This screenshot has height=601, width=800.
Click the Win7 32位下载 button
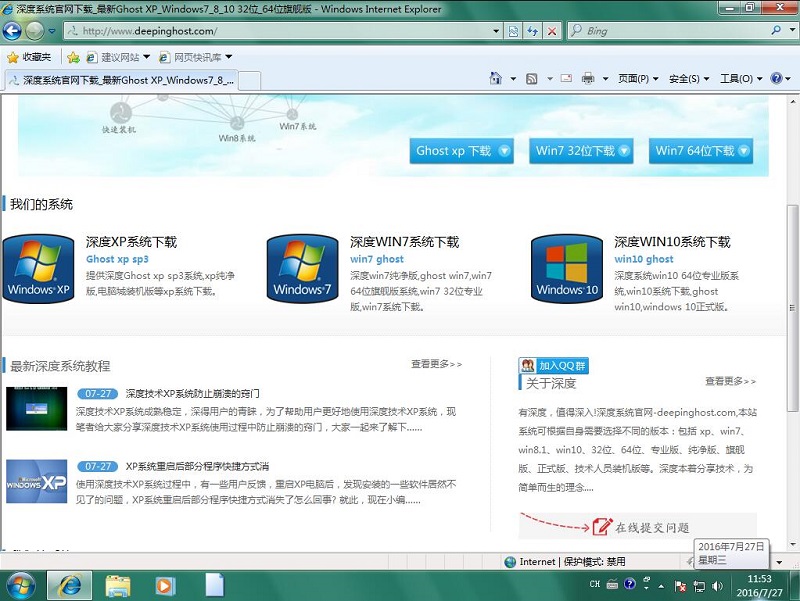(x=582, y=150)
